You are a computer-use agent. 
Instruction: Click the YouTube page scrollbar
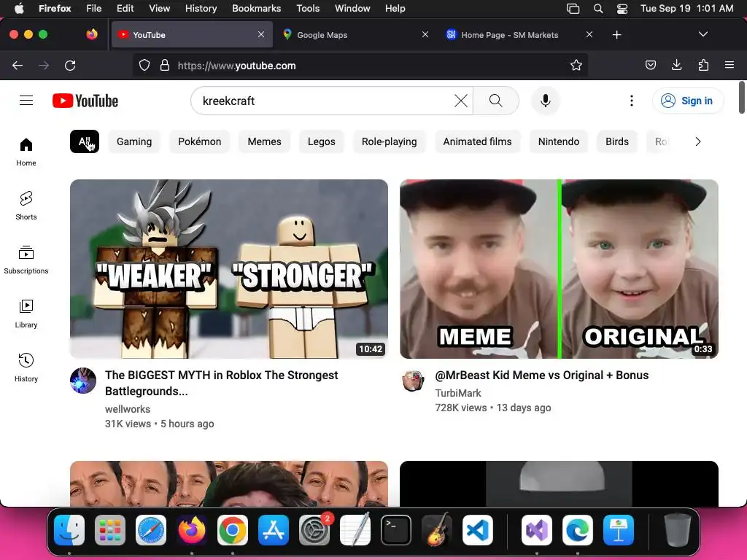click(742, 98)
